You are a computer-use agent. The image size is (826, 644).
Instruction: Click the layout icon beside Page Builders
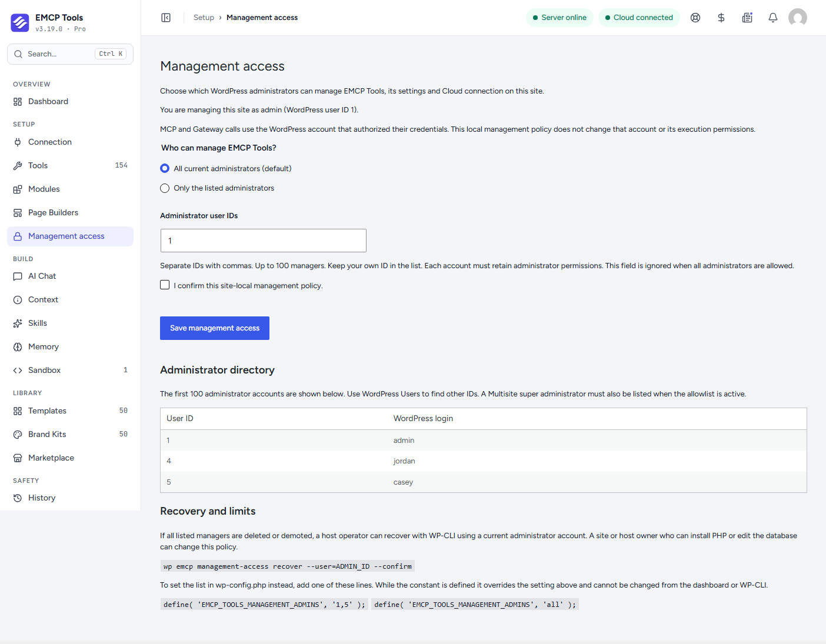(x=18, y=213)
